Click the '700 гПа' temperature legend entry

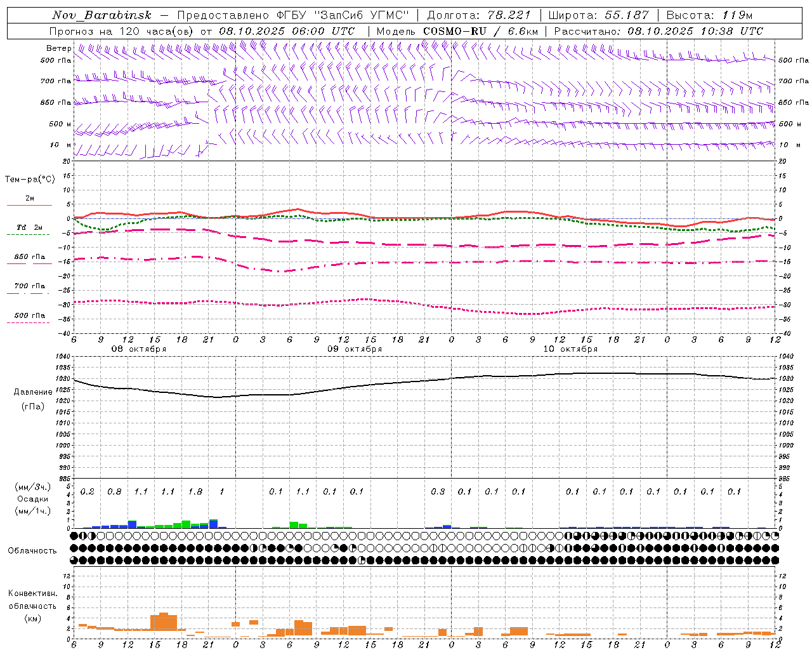(x=29, y=286)
